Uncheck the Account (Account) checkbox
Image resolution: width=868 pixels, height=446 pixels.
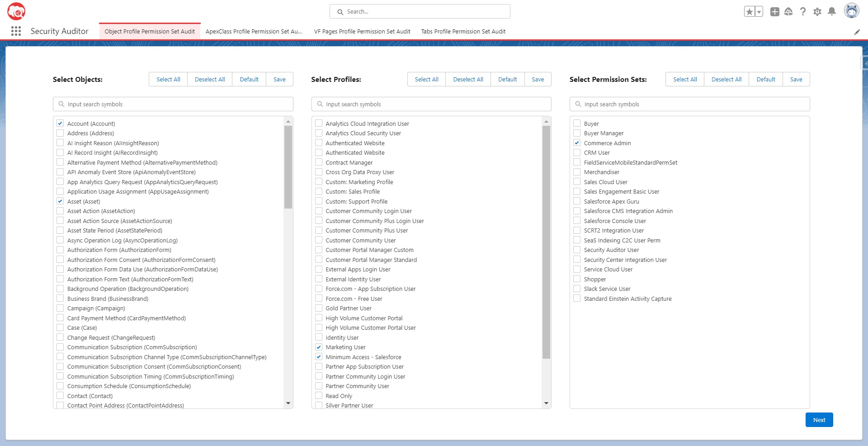click(x=60, y=123)
